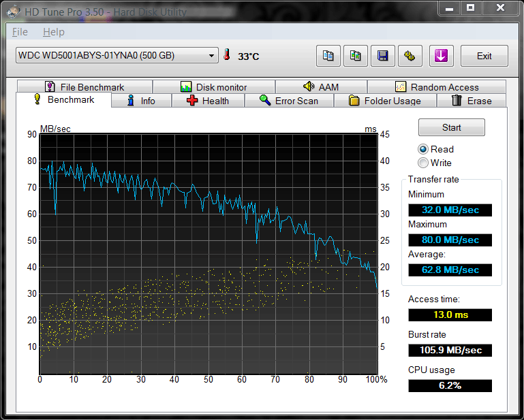Viewport: 524px width, 420px height.
Task: Click the average 62.8 MB/sec value
Action: click(x=450, y=270)
